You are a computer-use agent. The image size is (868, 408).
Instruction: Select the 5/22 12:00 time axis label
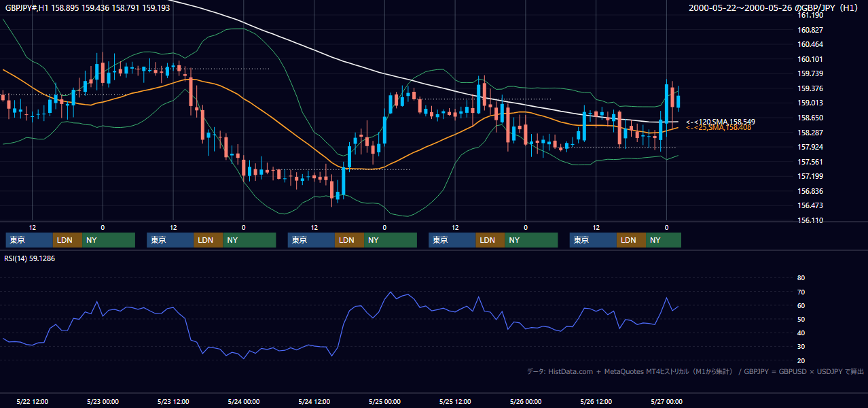(32, 402)
